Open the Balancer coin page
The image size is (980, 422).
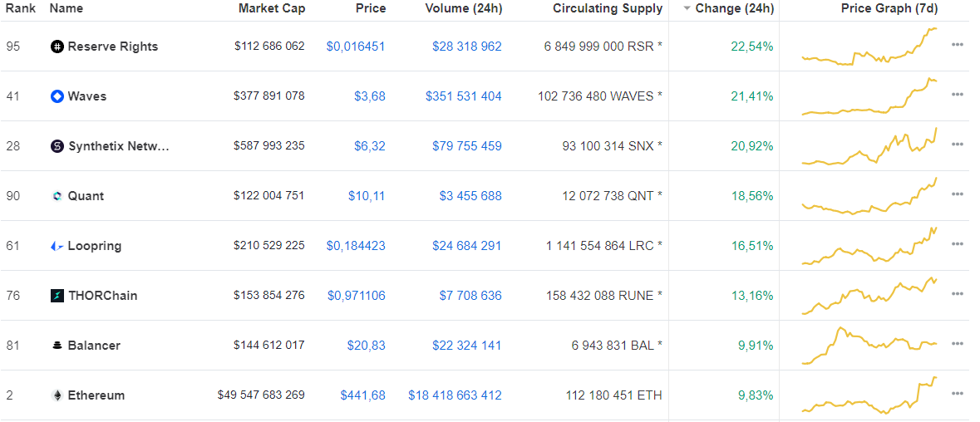[x=94, y=346]
